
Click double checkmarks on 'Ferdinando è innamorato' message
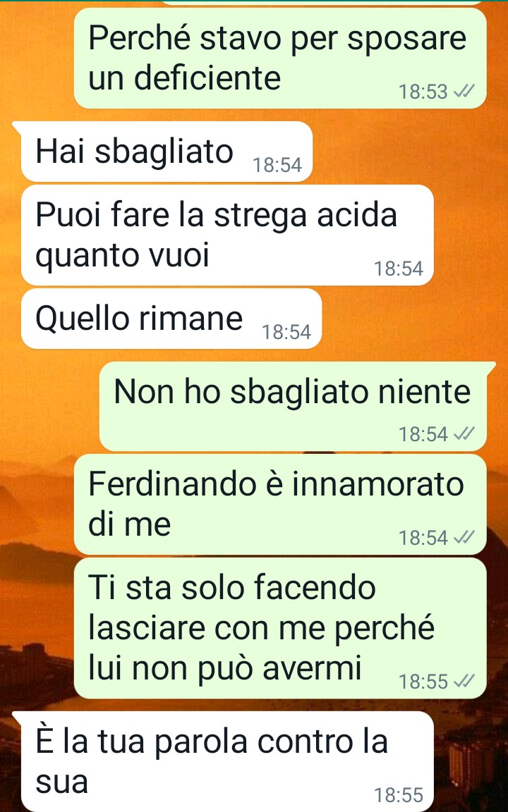[x=464, y=538]
